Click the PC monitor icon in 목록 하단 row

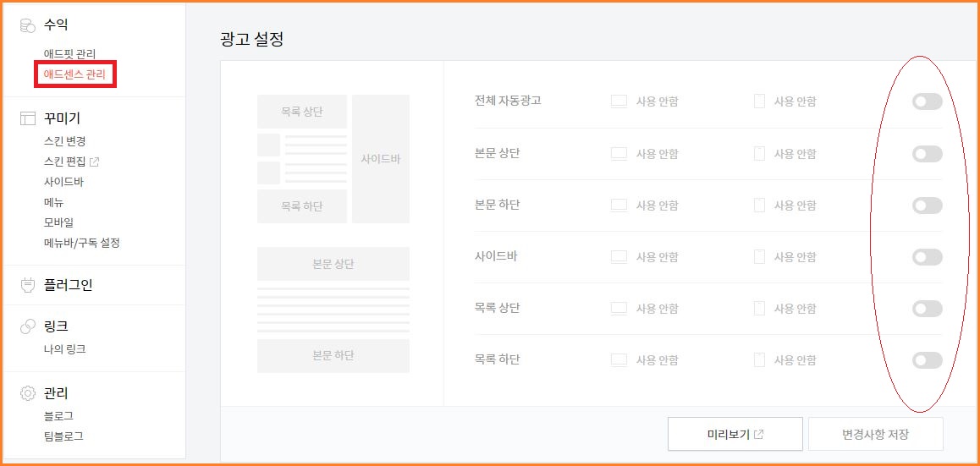pos(619,360)
